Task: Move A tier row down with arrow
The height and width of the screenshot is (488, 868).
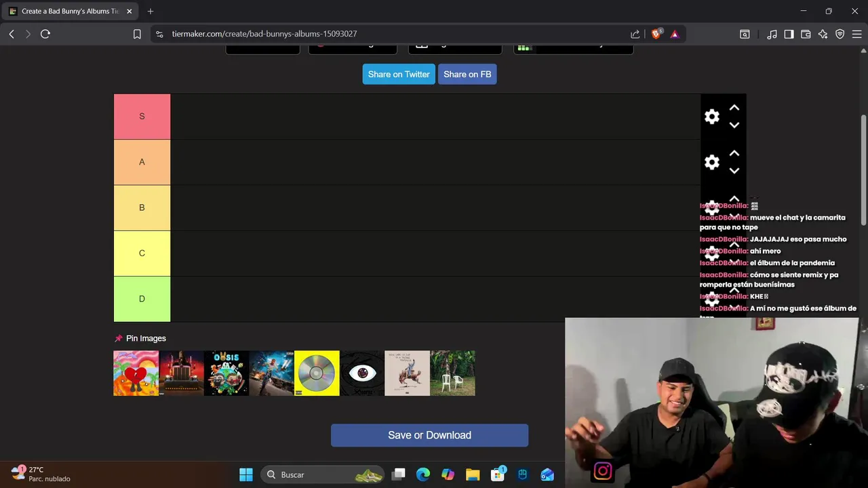Action: tap(734, 171)
